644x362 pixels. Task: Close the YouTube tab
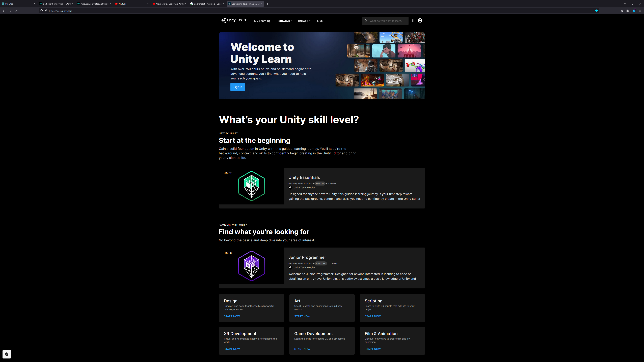pyautogui.click(x=148, y=4)
